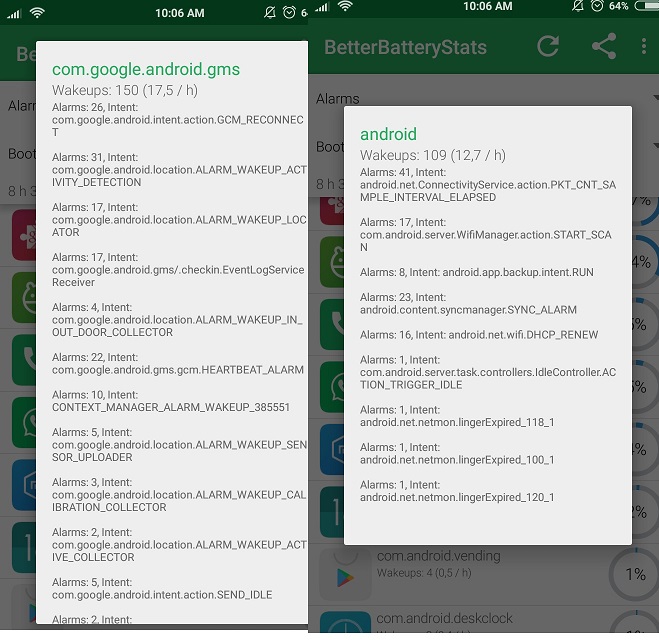Select the intent.action.SEND_IDLE entry
Viewport: 659px width, 640px height.
[x=162, y=588]
